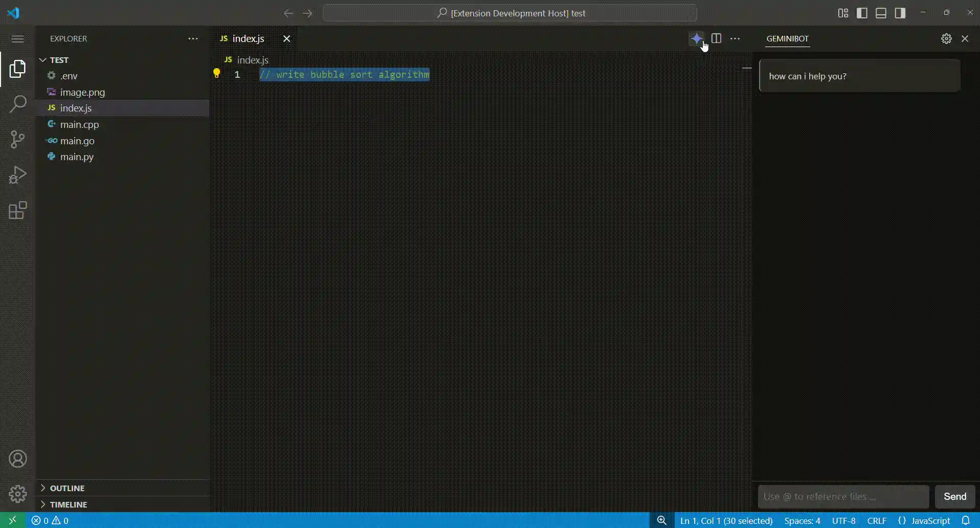Click the 'how can i help you?' message

[859, 76]
